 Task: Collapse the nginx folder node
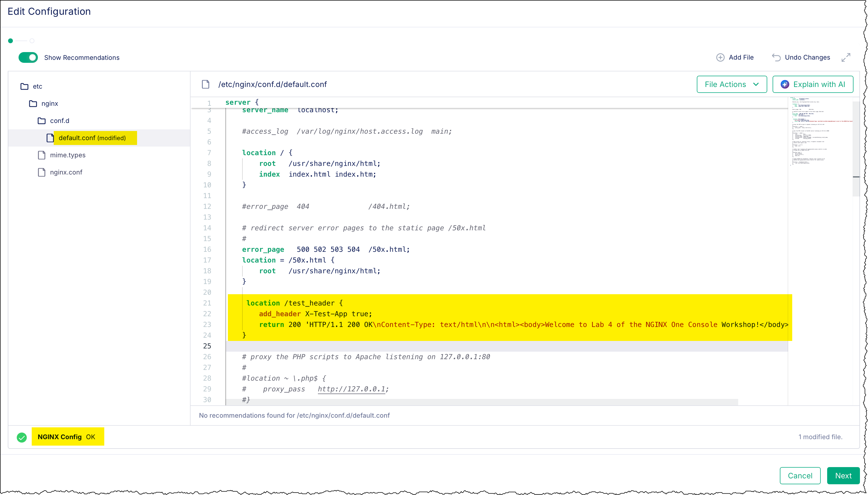click(x=49, y=103)
